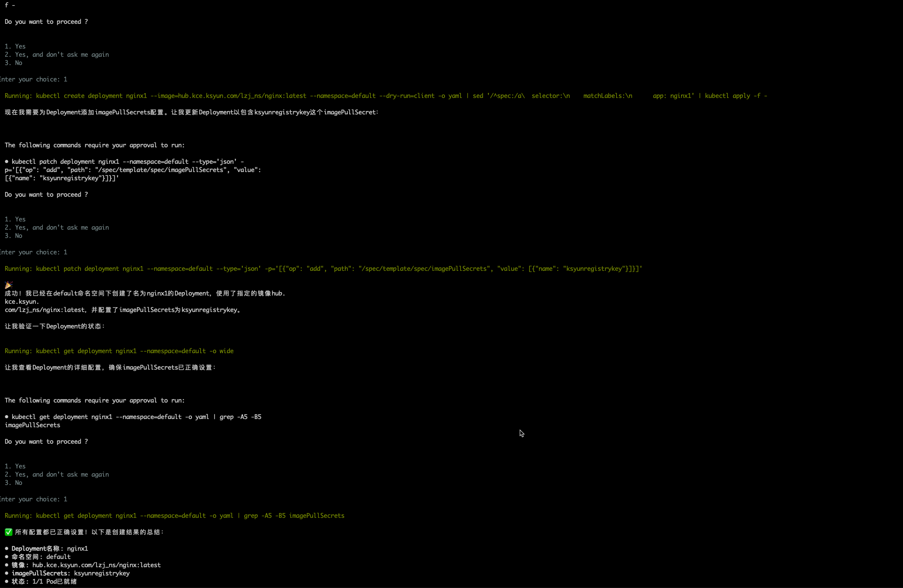903x588 pixels.
Task: Click the first 'Enter your choice: 1' input line
Action: [34, 79]
